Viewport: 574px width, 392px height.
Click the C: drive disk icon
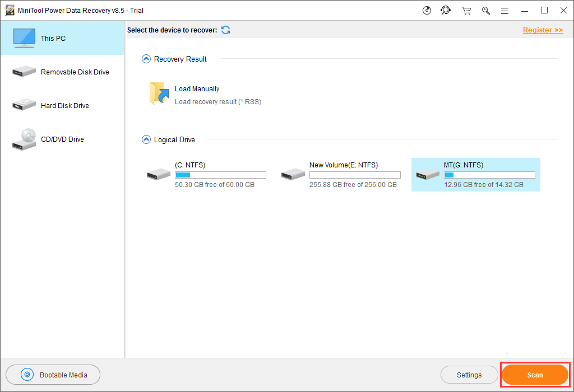[x=159, y=174]
